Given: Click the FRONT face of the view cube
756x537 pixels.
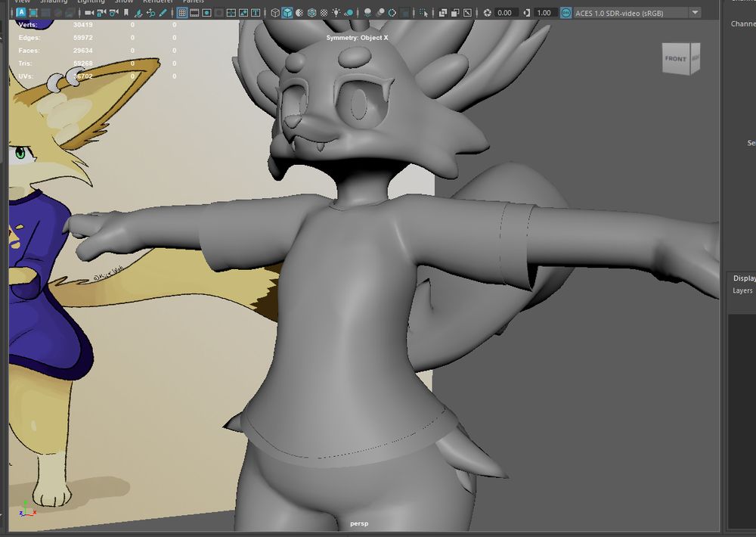Looking at the screenshot, I should pos(676,59).
